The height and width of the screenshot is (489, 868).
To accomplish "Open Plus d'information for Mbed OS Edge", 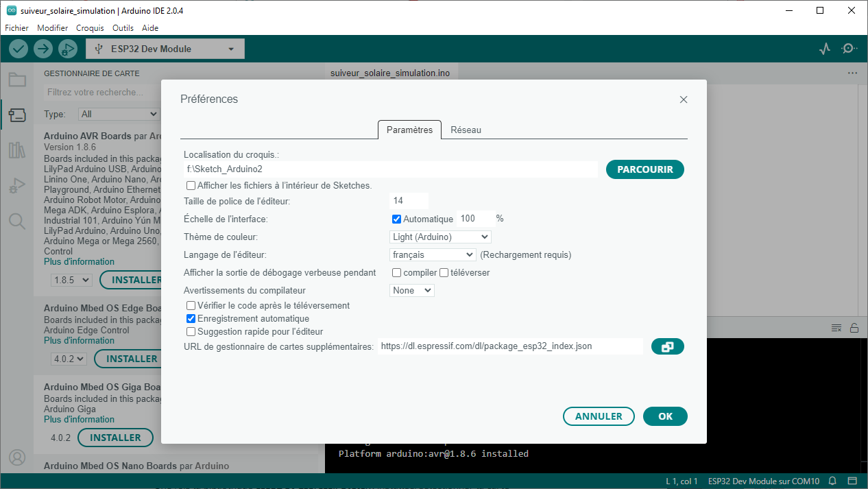I will click(x=79, y=340).
